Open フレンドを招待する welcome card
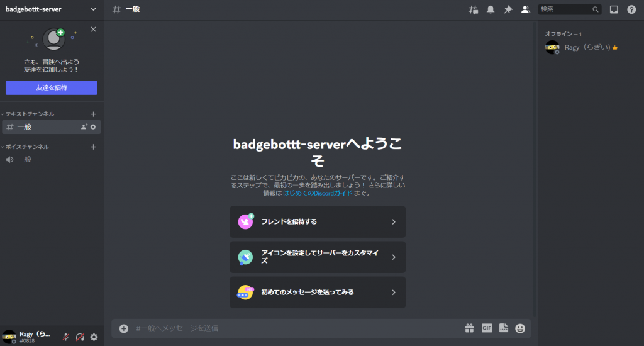This screenshot has height=346, width=644. [318, 222]
